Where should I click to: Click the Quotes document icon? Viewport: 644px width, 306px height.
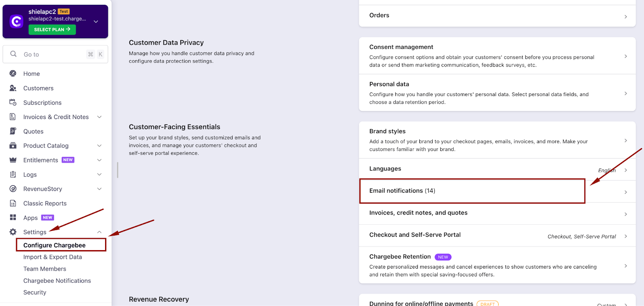[x=13, y=131]
